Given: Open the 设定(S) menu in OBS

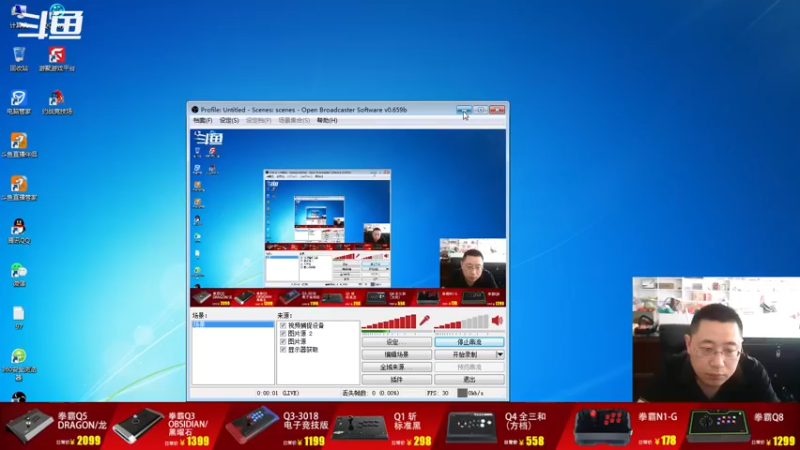Looking at the screenshot, I should point(229,120).
